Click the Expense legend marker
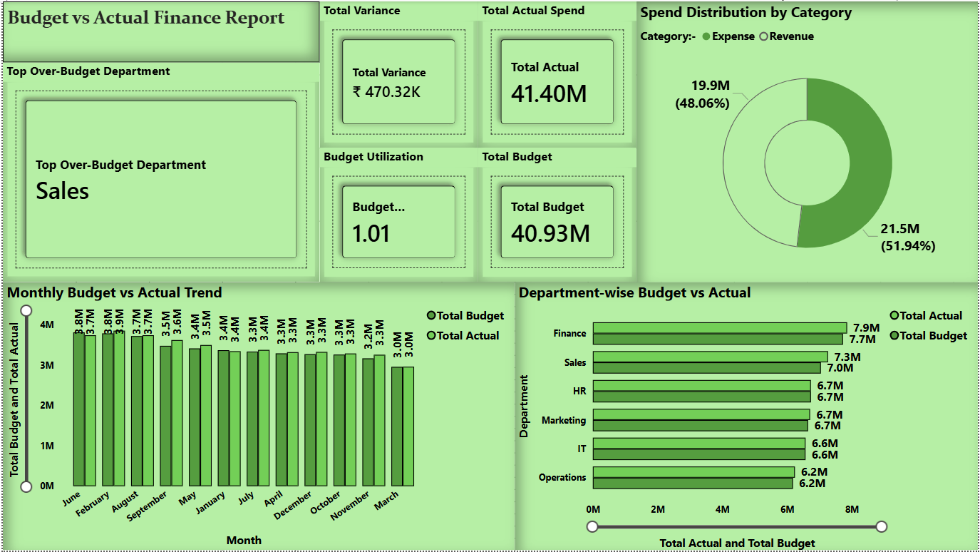Screen dimensions: 980x552 [x=706, y=36]
